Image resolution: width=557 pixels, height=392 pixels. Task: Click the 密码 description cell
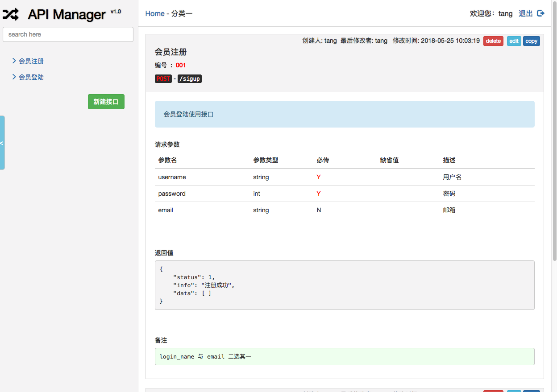click(x=449, y=194)
